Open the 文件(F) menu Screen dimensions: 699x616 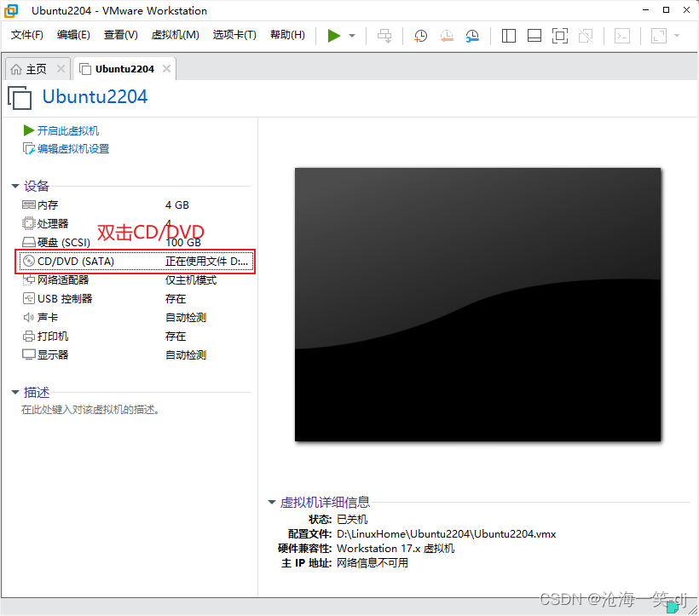(27, 35)
